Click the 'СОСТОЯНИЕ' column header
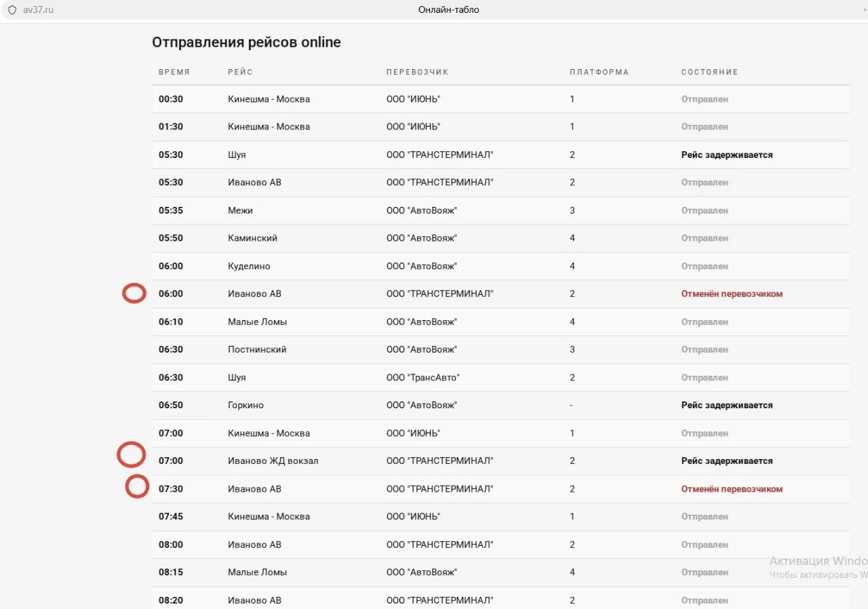This screenshot has width=868, height=609. point(709,72)
